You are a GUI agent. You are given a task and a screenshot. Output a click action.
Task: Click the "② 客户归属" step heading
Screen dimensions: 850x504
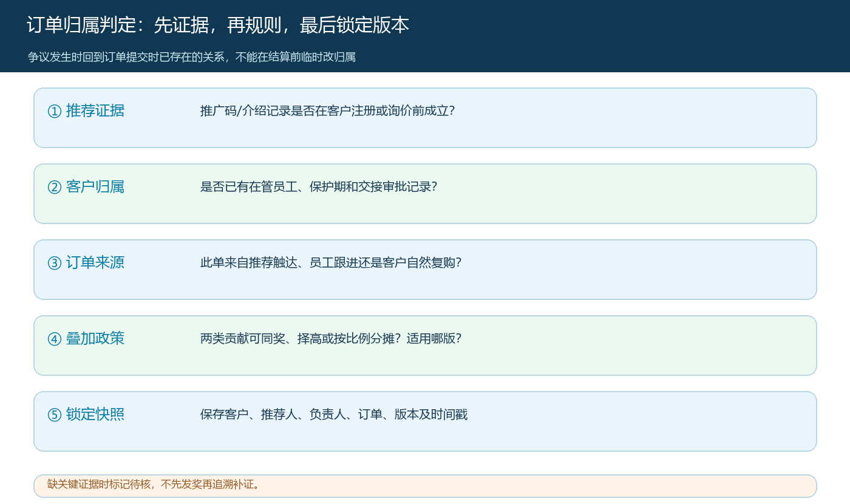click(86, 186)
